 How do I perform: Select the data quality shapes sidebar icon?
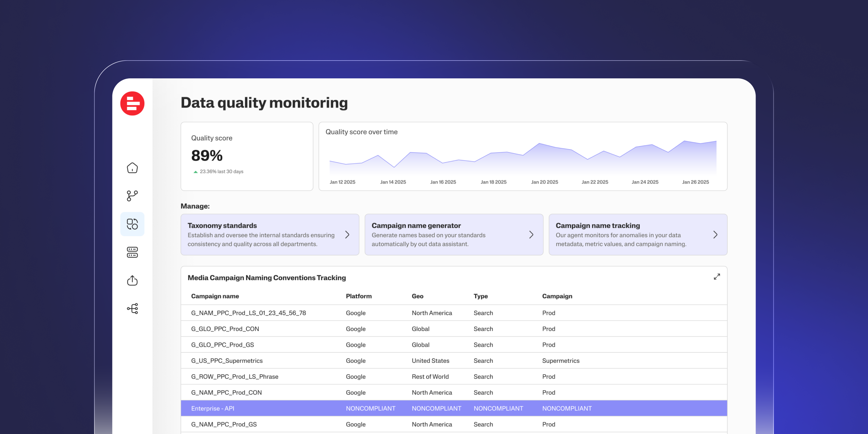coord(132,224)
